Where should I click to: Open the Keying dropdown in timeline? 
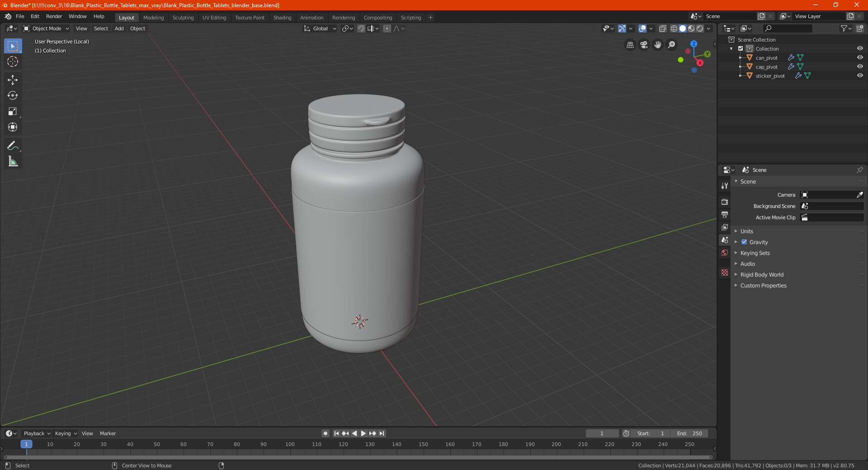66,433
